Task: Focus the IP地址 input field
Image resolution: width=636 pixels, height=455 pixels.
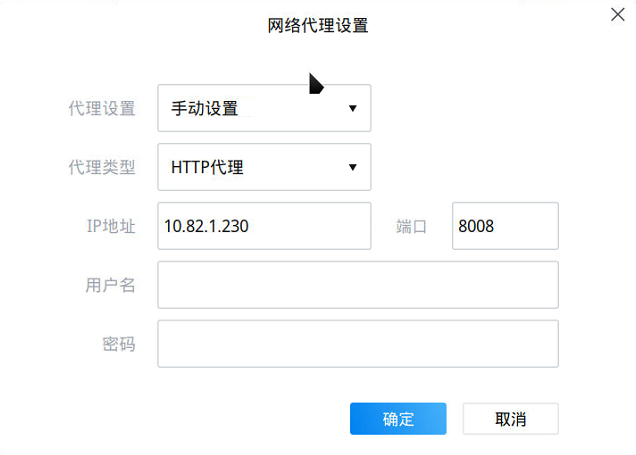Action: pyautogui.click(x=264, y=226)
